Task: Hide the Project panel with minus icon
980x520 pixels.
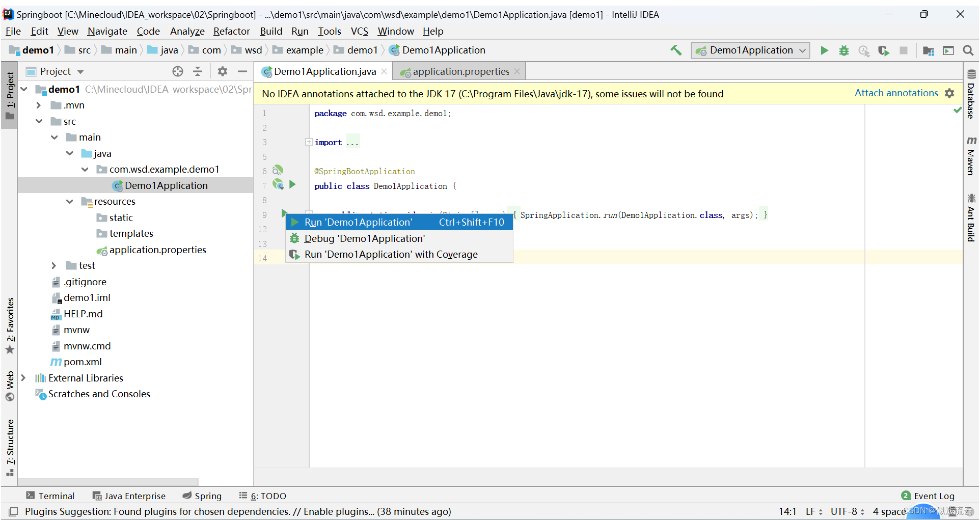Action: [242, 71]
